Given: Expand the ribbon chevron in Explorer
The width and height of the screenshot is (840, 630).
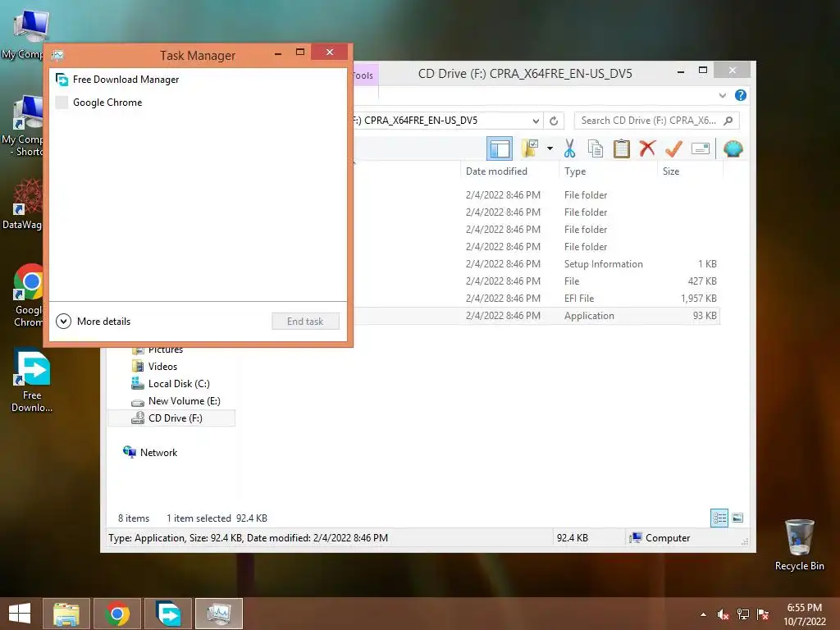Looking at the screenshot, I should tap(723, 95).
